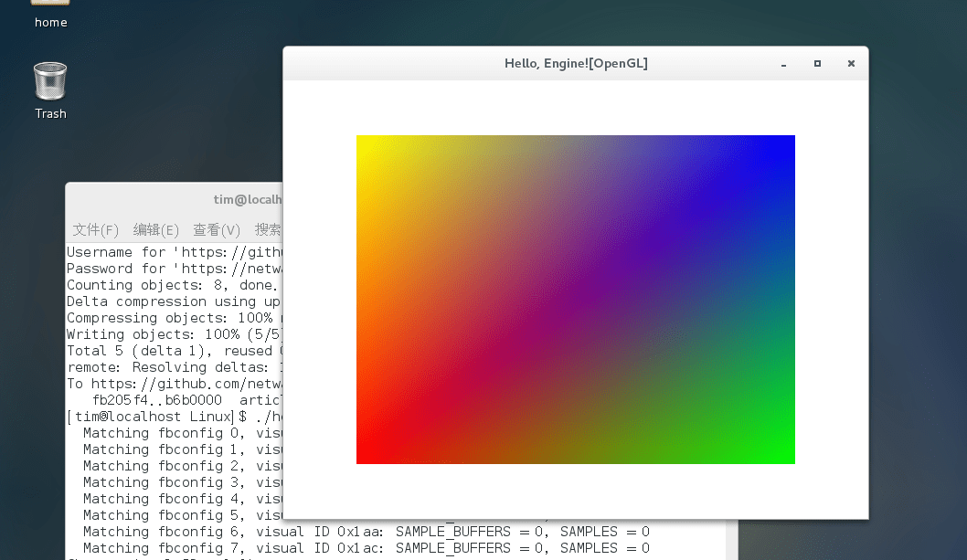Click the Hello, Engine![OpenGL] title bar
This screenshot has height=560, width=967.
click(576, 64)
